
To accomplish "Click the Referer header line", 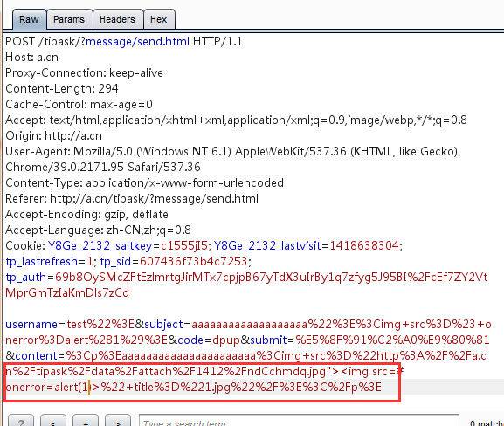I will (x=132, y=198).
